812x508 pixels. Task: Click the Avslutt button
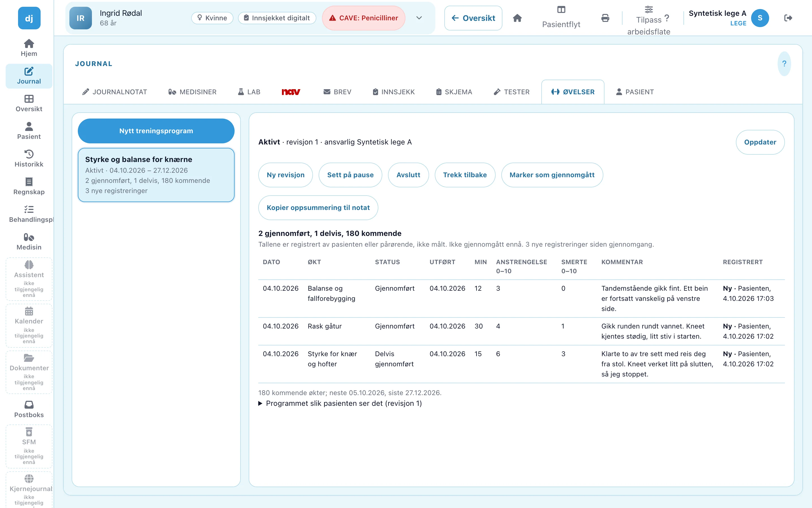tap(408, 175)
